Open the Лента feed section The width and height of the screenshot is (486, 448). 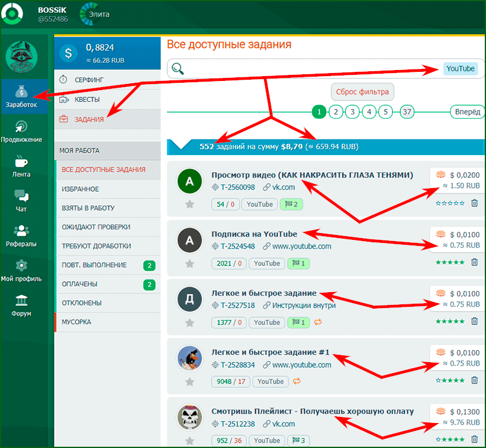(x=21, y=167)
